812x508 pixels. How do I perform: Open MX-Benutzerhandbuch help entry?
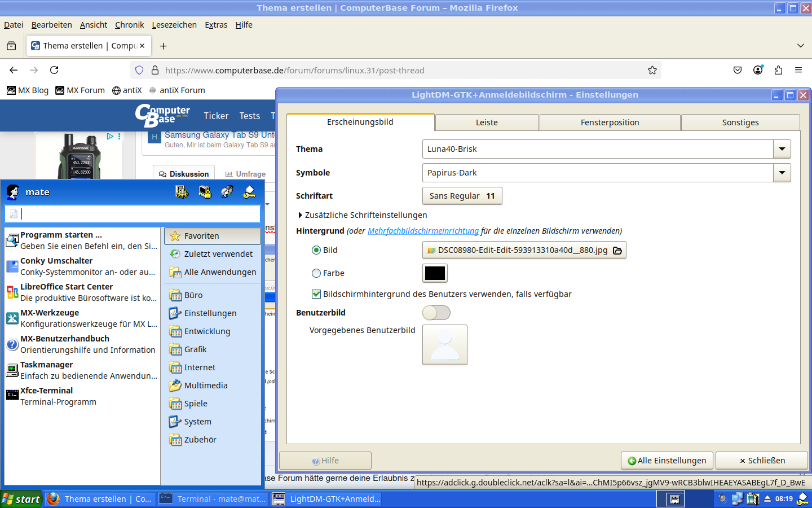pyautogui.click(x=82, y=344)
